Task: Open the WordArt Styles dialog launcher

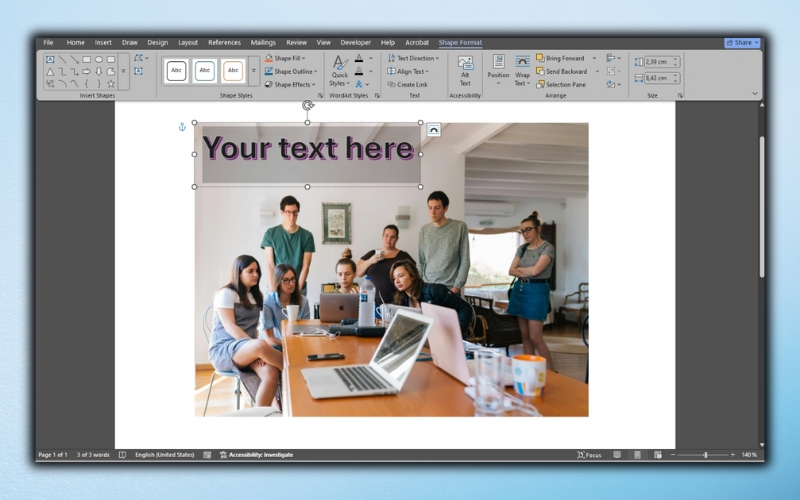Action: pos(377,95)
